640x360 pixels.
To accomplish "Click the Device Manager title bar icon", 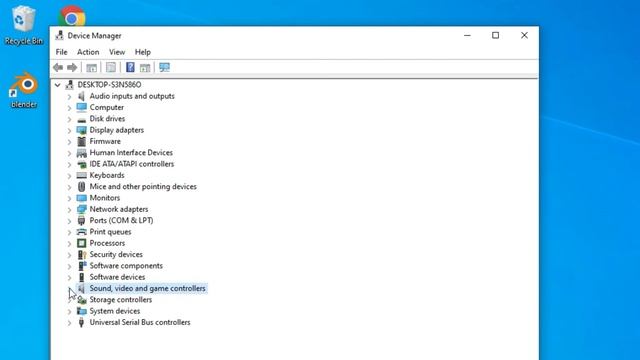I will (60, 36).
